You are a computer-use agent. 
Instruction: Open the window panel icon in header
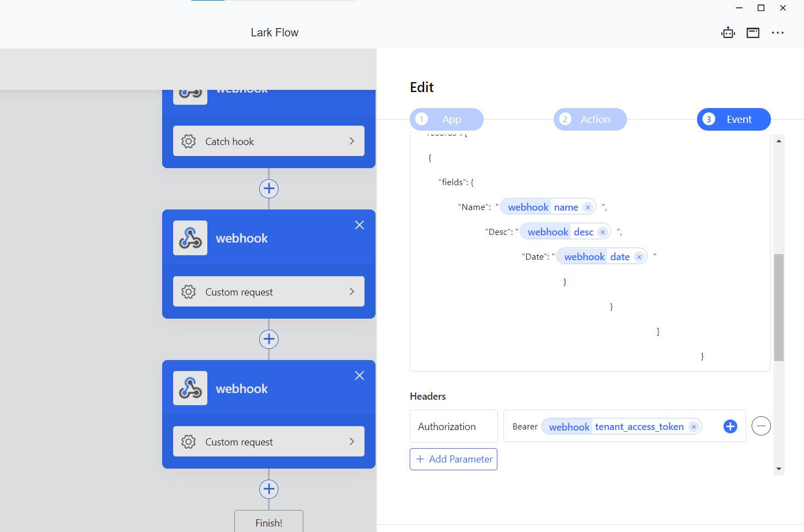tap(753, 33)
